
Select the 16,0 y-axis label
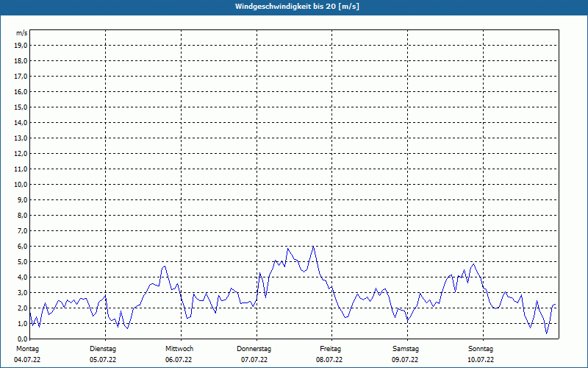[x=21, y=91]
